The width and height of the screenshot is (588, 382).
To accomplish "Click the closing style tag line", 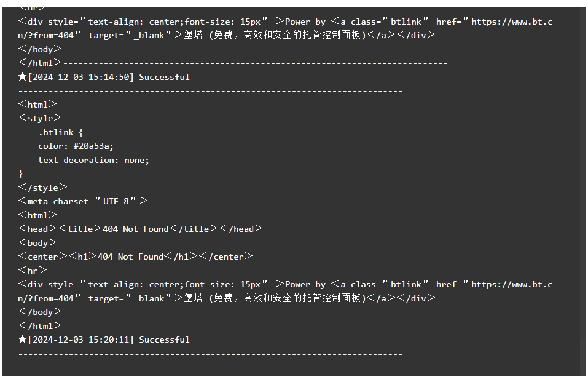I will coord(42,188).
